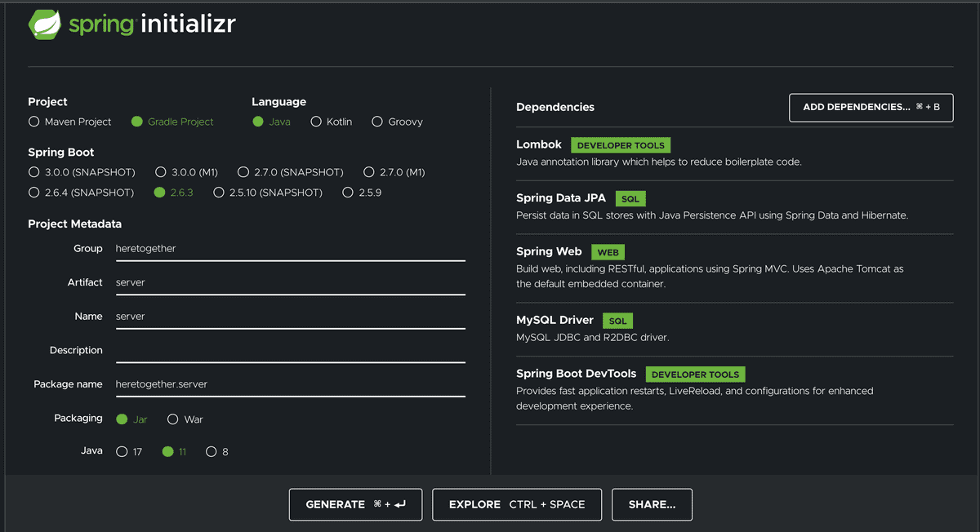The height and width of the screenshot is (532, 980).
Task: Click the Project Metadata heading
Action: (74, 224)
